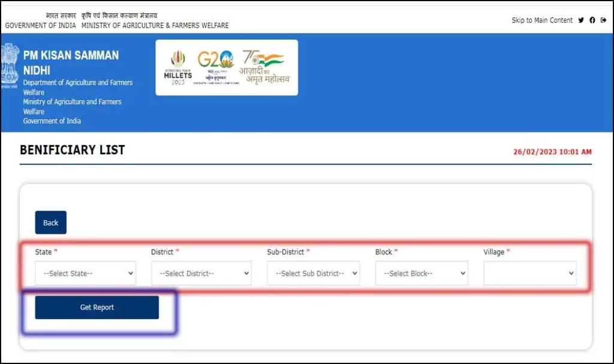Expand the Select District dropdown
Image resolution: width=614 pixels, height=364 pixels.
coord(202,273)
